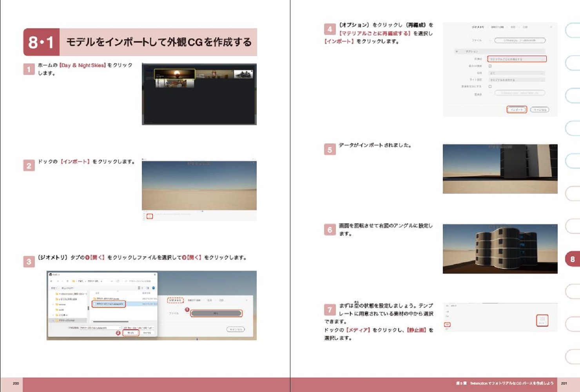This screenshot has height=392, width=580.
Task: Click the インポート button in options dialog
Action: [x=516, y=110]
